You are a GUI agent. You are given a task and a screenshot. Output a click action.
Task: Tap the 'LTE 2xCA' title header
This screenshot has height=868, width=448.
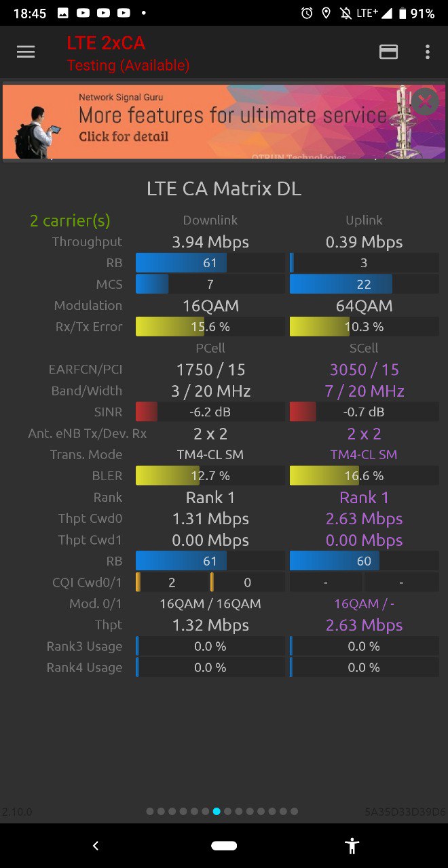pos(106,43)
